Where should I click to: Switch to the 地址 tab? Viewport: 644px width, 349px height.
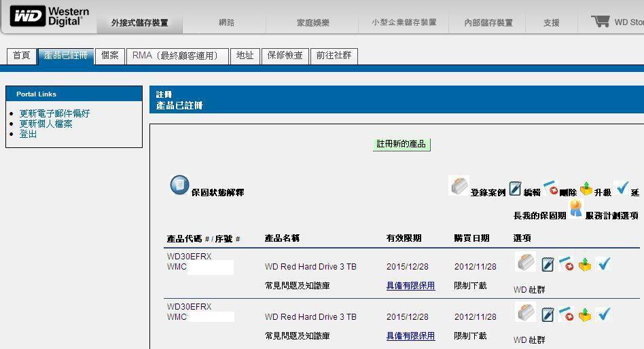tap(245, 56)
